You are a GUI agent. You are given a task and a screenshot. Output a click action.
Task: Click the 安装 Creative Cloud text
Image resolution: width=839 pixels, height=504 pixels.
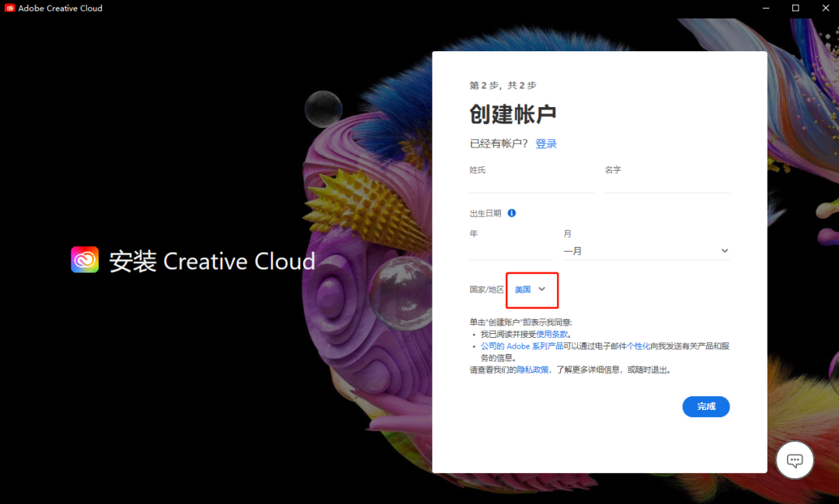pyautogui.click(x=212, y=261)
